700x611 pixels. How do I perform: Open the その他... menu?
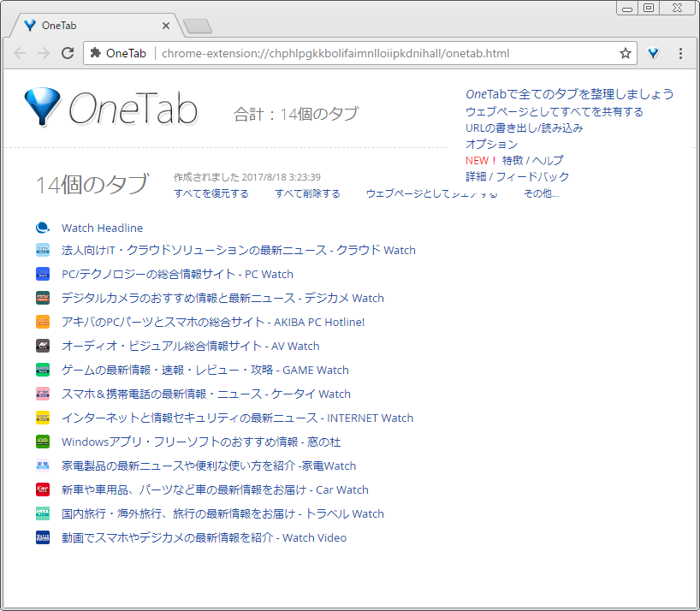(540, 193)
